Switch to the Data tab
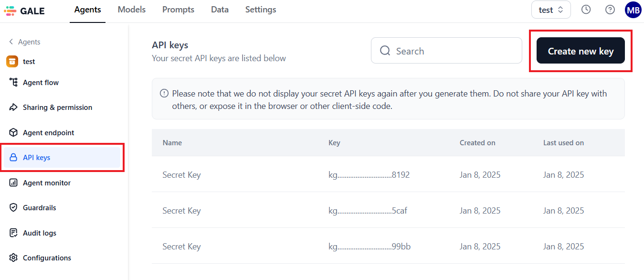Viewport: 644px width, 280px height. [x=220, y=10]
